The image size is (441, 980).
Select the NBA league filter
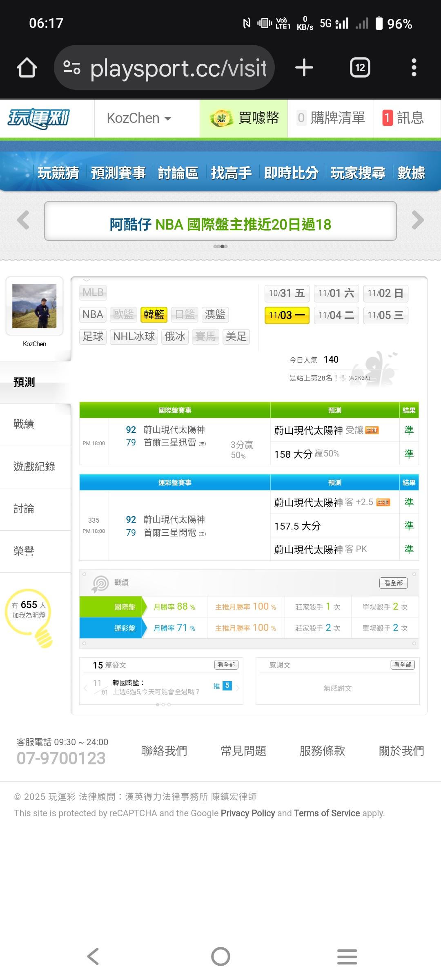click(93, 314)
